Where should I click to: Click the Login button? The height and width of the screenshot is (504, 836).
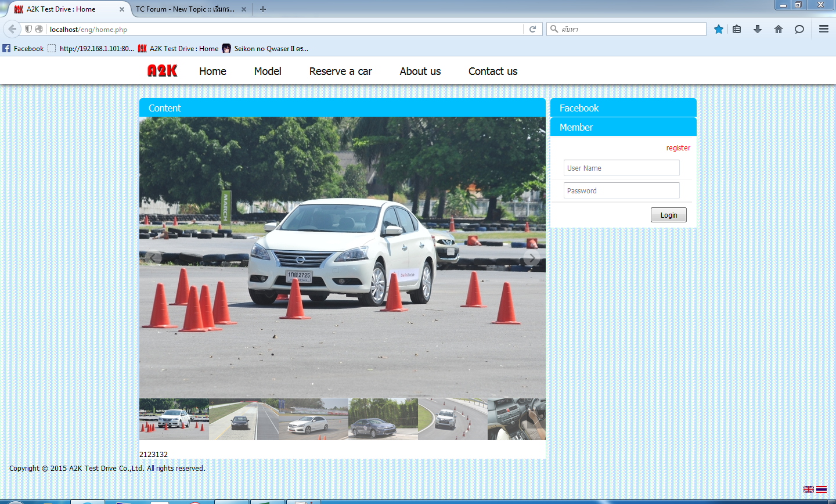click(x=669, y=215)
